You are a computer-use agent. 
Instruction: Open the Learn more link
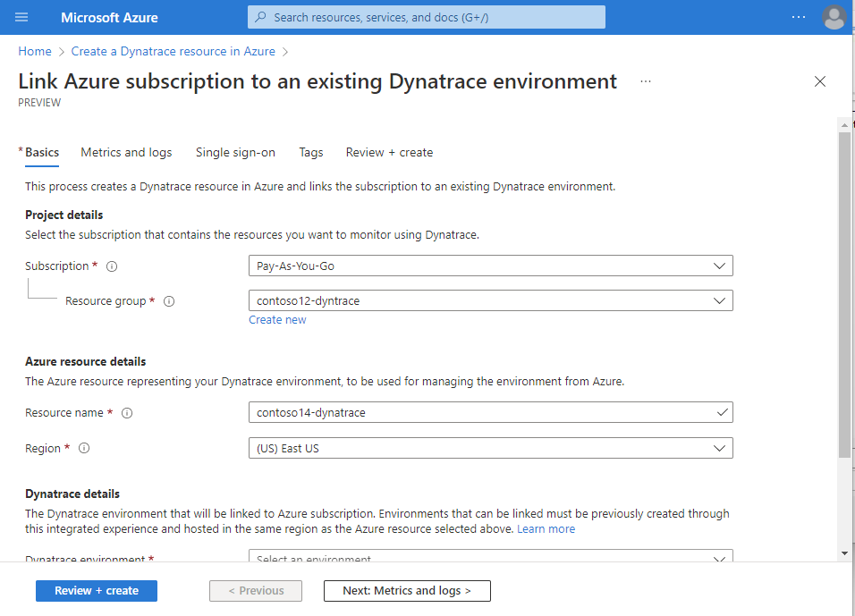[x=546, y=528]
